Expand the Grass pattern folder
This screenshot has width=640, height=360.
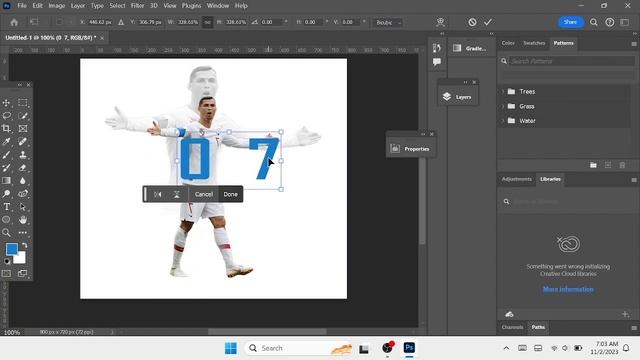tap(503, 106)
